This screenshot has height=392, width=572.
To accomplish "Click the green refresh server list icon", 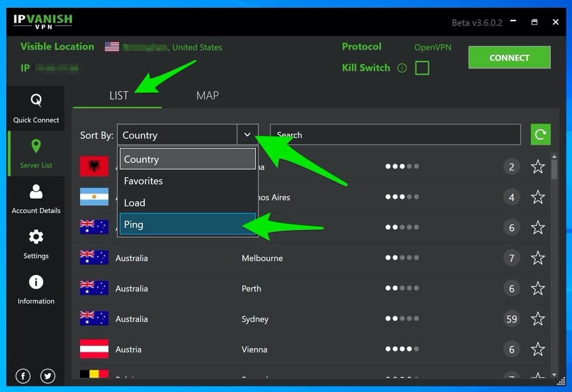I will pyautogui.click(x=540, y=135).
